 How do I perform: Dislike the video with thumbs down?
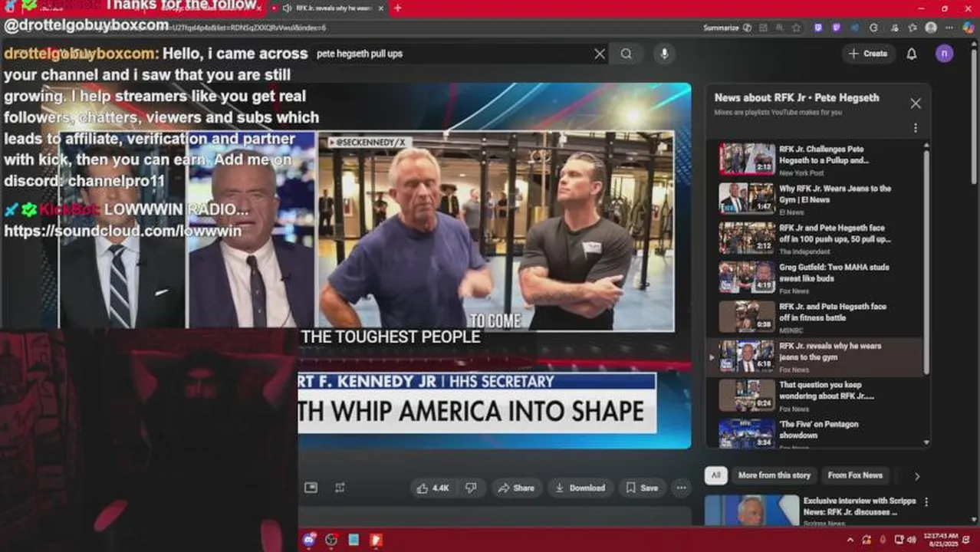click(471, 488)
